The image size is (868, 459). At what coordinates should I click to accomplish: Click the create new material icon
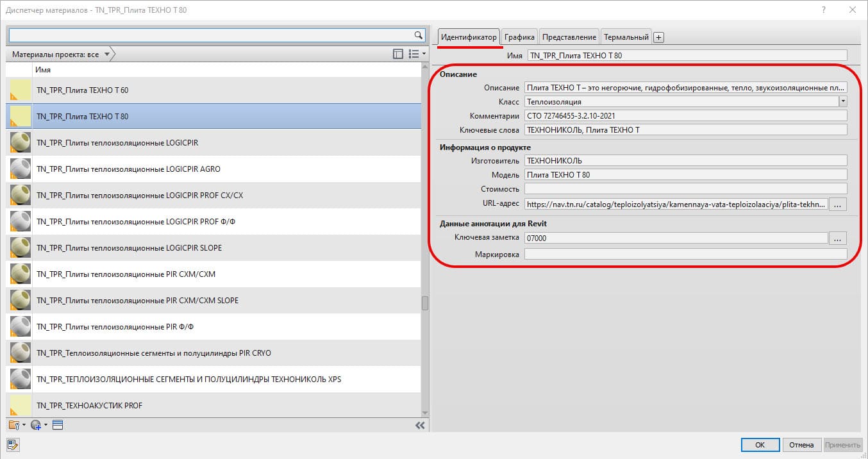pos(37,425)
